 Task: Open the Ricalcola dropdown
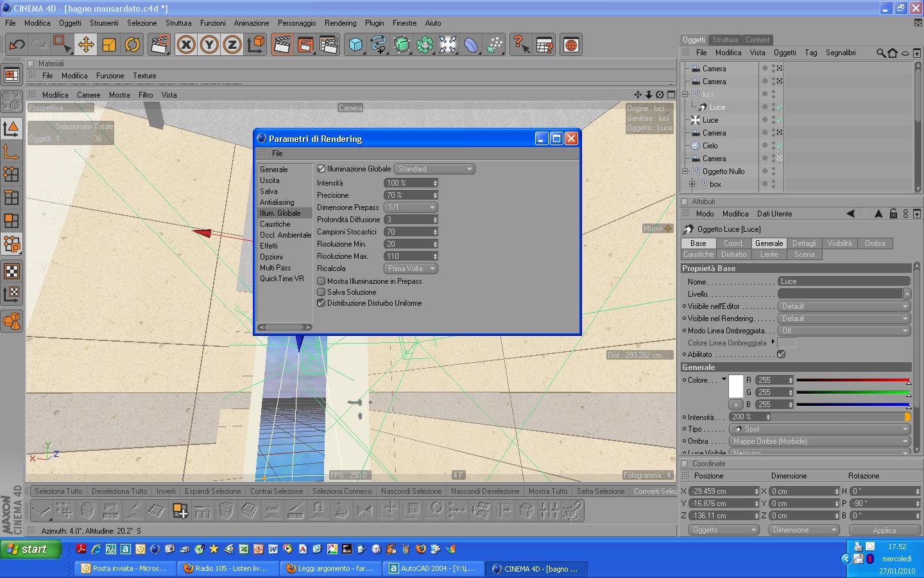pos(411,268)
